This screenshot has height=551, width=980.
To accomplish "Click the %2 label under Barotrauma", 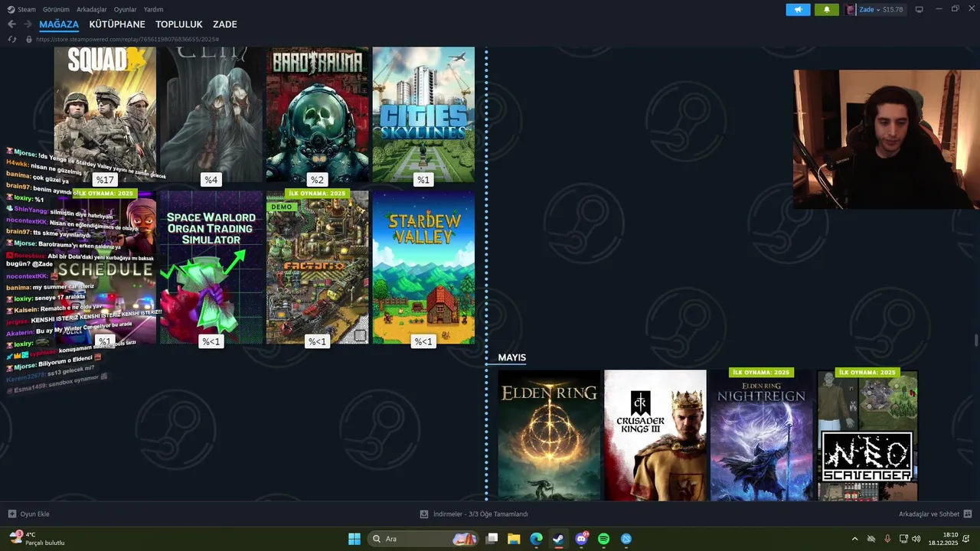I will [x=317, y=180].
